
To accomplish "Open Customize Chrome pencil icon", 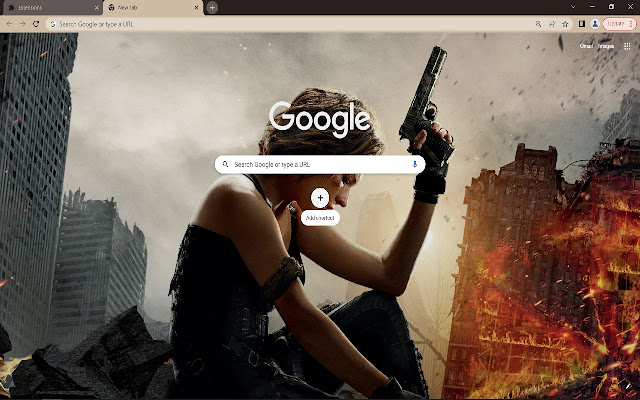I will [x=627, y=386].
